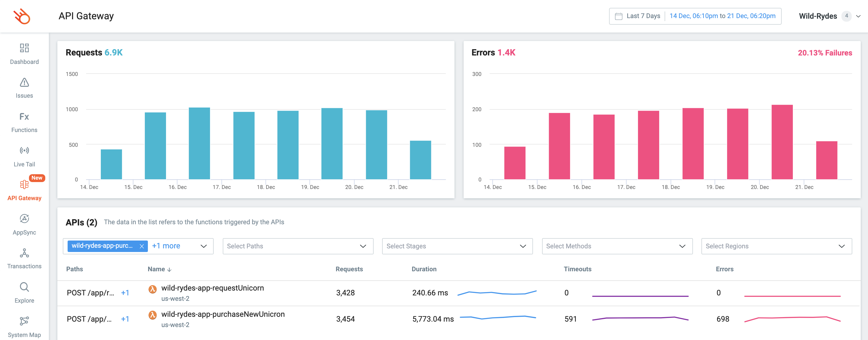Click the +1 paths link for requestUnicorn row

point(125,293)
